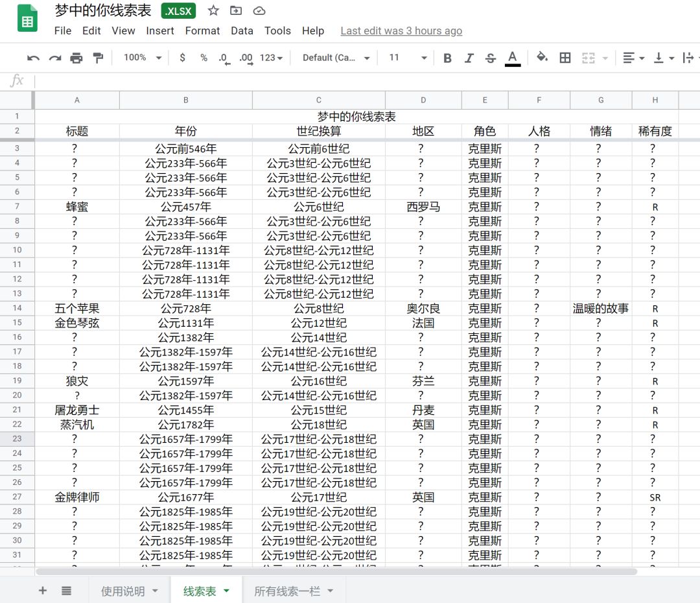Open the Help menu
Screen dimensions: 700x603
[x=313, y=31]
